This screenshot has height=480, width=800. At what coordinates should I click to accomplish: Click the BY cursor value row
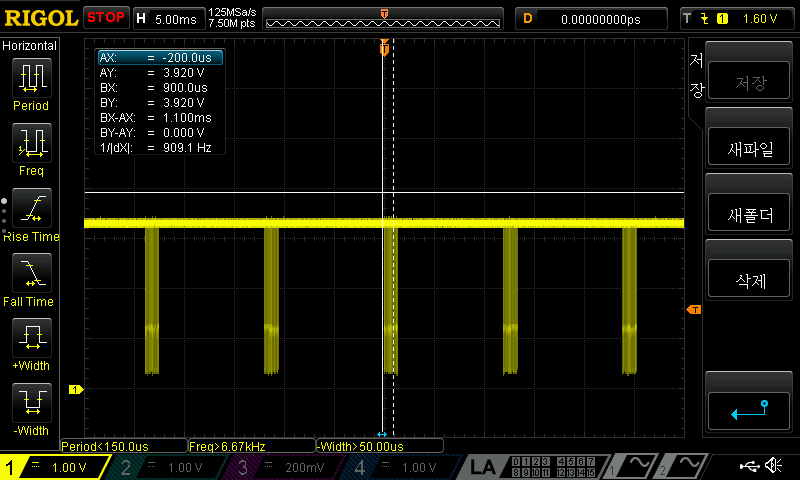tap(160, 103)
